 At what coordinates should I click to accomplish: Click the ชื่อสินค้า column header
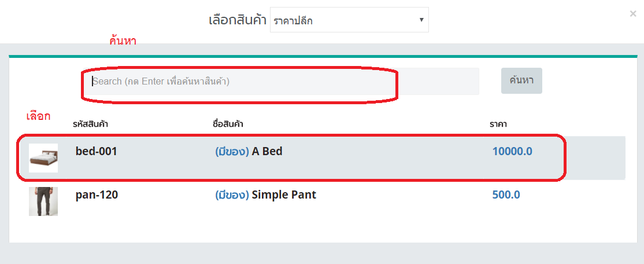tap(227, 124)
